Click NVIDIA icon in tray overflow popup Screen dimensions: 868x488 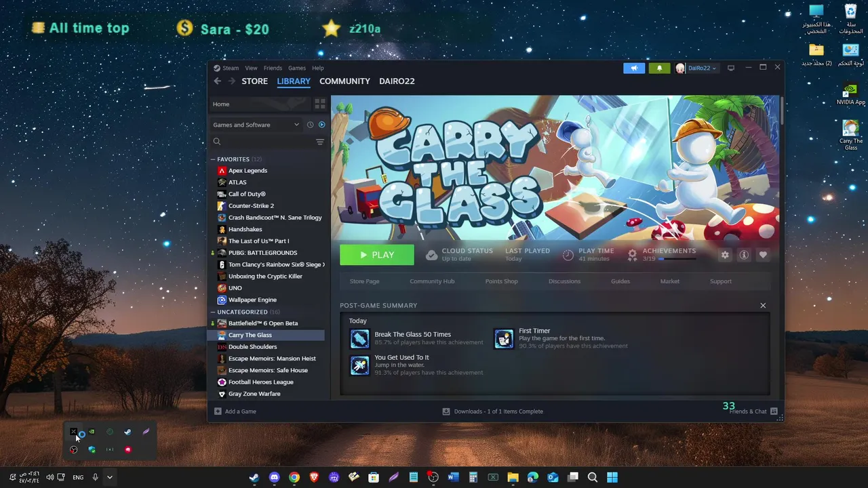92,432
